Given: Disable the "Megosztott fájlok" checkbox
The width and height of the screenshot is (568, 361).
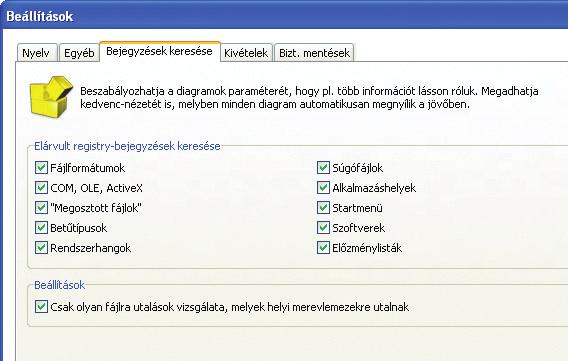Looking at the screenshot, I should pyautogui.click(x=41, y=207).
